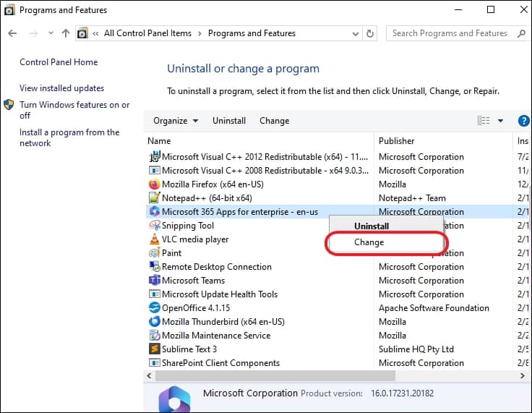
Task: Click the OpenOffice 4.1.15 icon
Action: (155, 307)
